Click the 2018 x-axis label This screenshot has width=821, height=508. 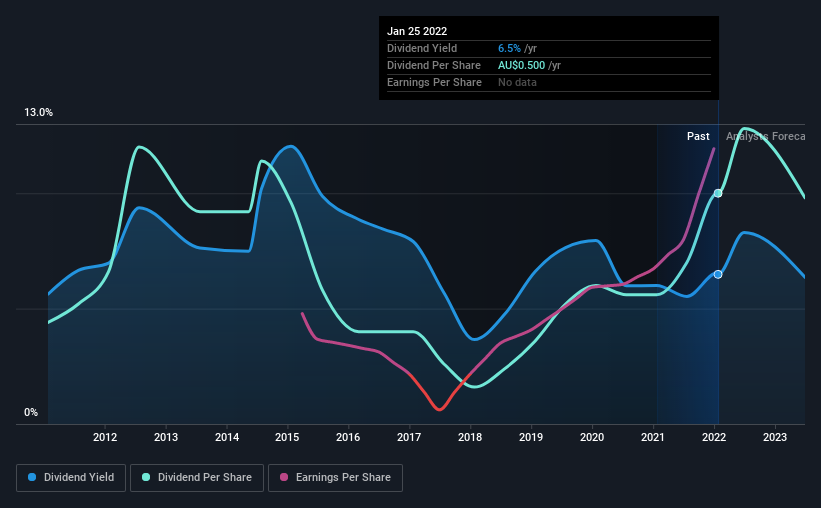pyautogui.click(x=470, y=437)
